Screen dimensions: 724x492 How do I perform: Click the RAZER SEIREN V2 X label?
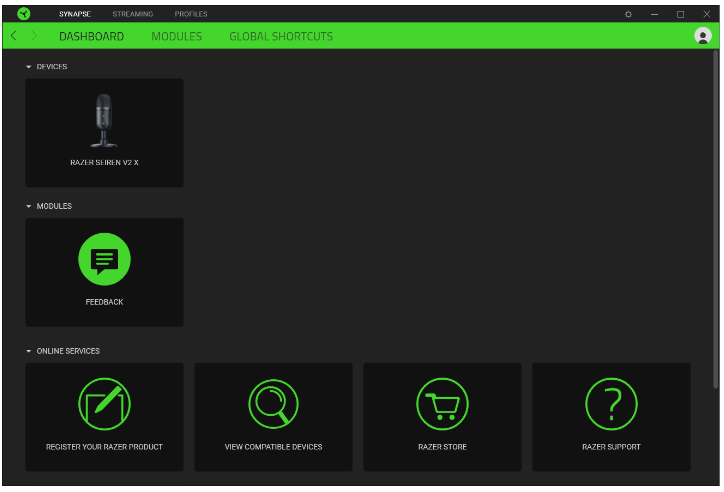104,162
